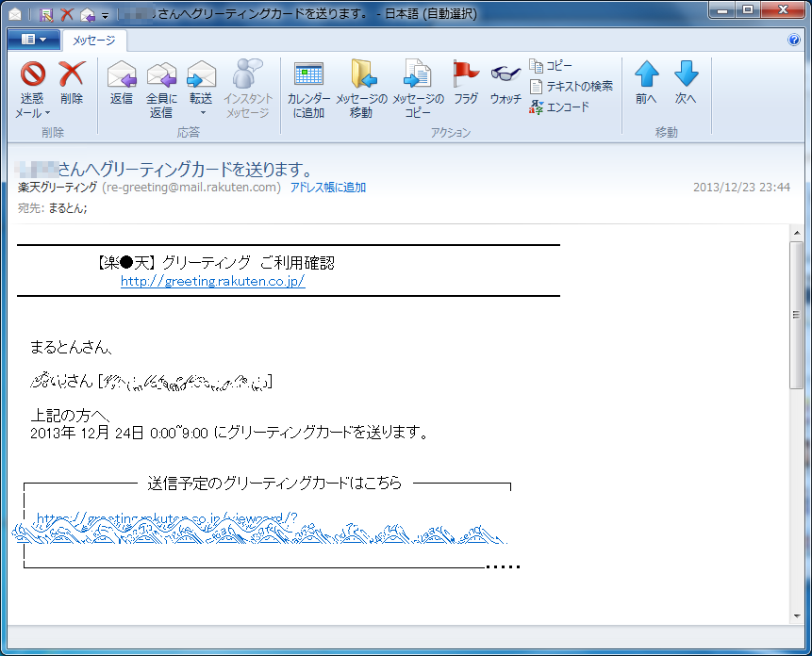The image size is (812, 656).
Task: Go to next message (次へ)
Action: pyautogui.click(x=687, y=82)
